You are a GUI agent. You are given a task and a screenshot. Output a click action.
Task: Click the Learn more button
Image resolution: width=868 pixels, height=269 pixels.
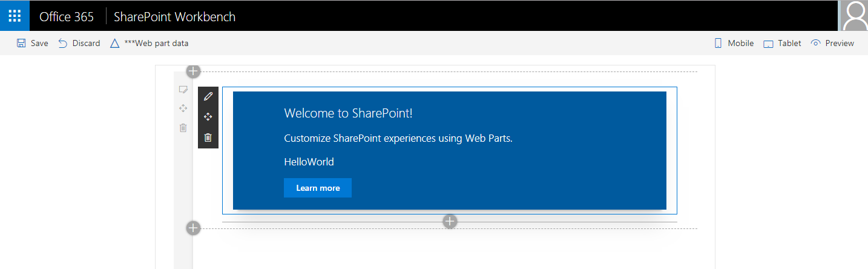[x=318, y=188]
